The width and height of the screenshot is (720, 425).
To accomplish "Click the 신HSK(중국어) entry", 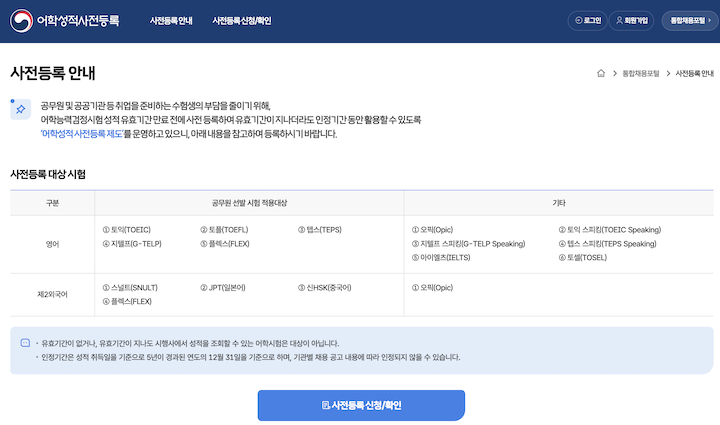I will click(x=325, y=288).
